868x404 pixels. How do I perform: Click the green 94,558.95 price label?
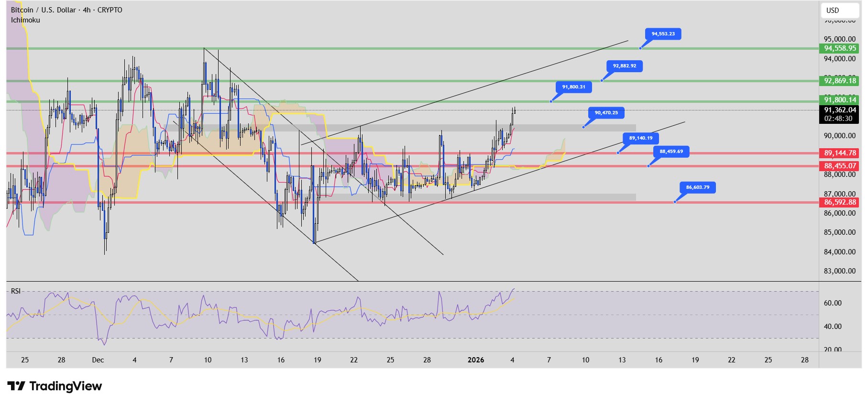coord(840,48)
